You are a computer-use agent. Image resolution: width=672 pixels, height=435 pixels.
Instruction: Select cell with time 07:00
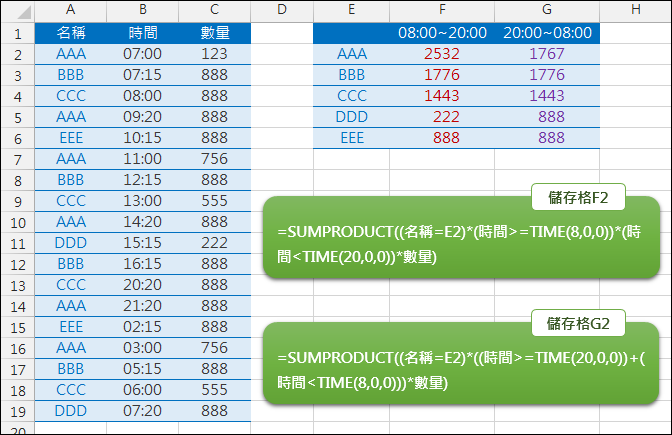143,54
